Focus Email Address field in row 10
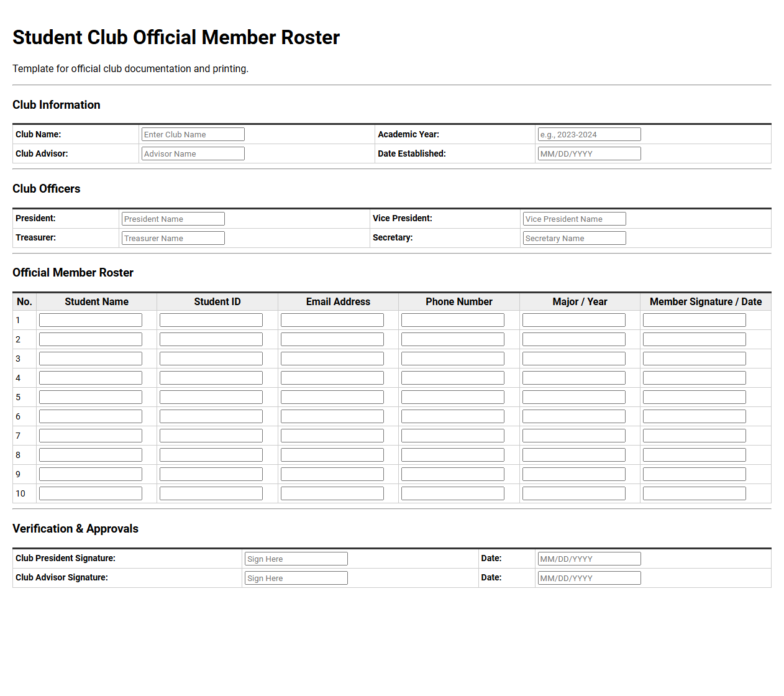This screenshot has height=696, width=784. coord(332,493)
